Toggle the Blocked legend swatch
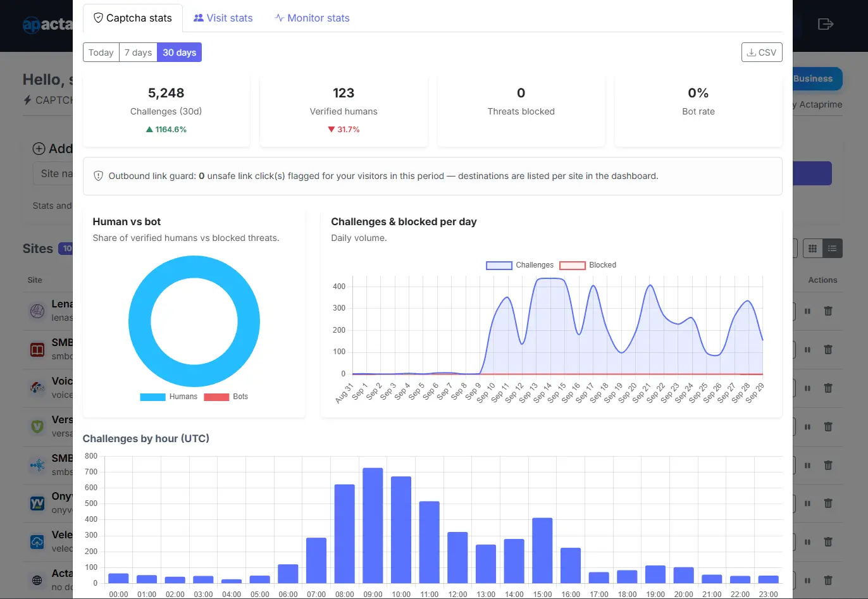This screenshot has width=868, height=599. 573,266
